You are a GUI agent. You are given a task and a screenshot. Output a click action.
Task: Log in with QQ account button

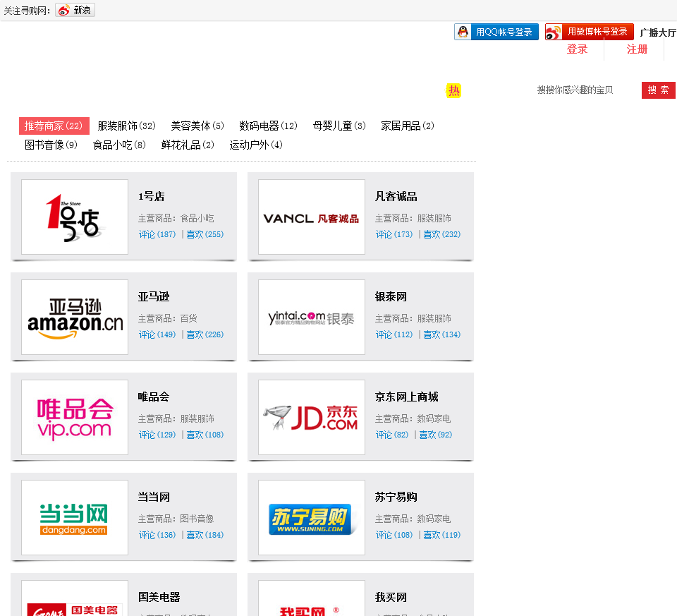click(x=496, y=32)
